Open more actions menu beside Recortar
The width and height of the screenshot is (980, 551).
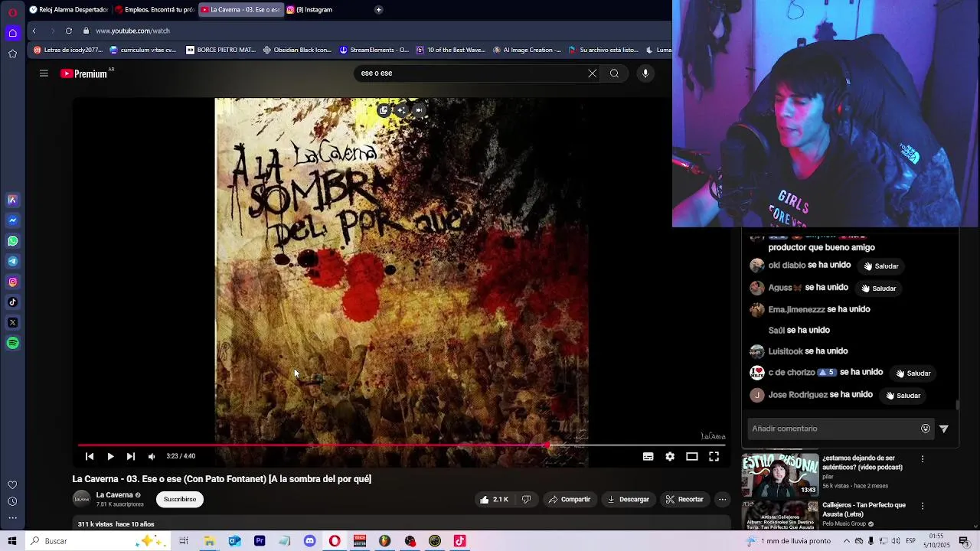point(722,499)
